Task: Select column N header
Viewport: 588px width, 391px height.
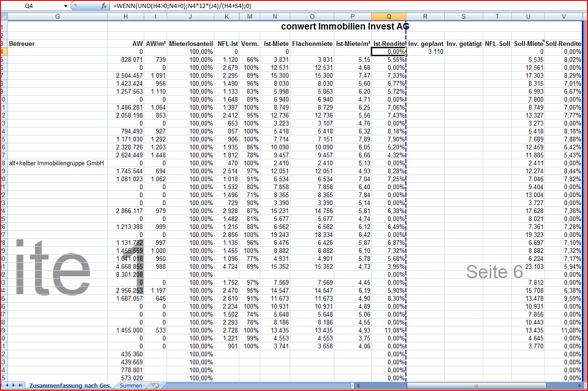Action: point(275,16)
